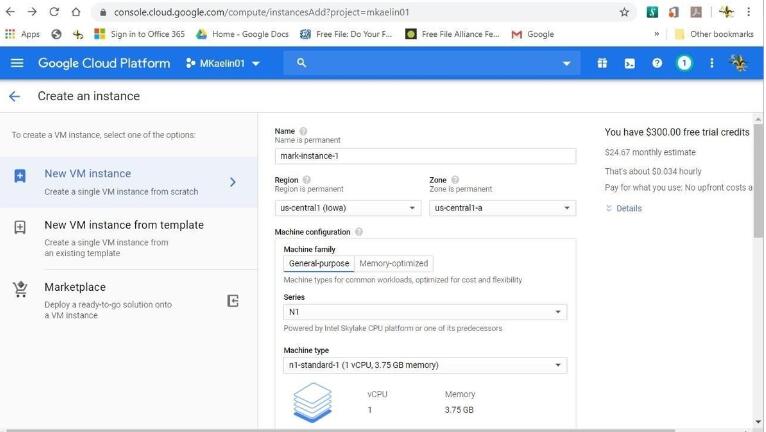Open the account avatar in the header
This screenshot has width=766, height=432.
(x=739, y=63)
